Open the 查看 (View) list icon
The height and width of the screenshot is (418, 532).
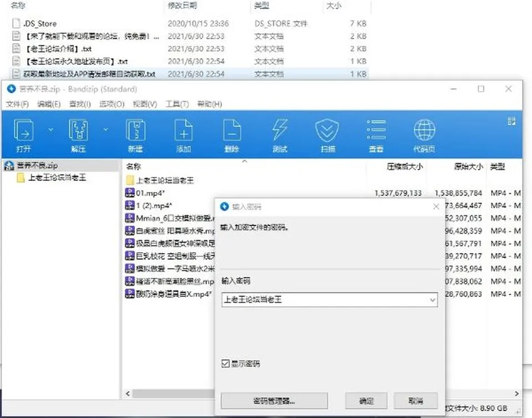(376, 130)
